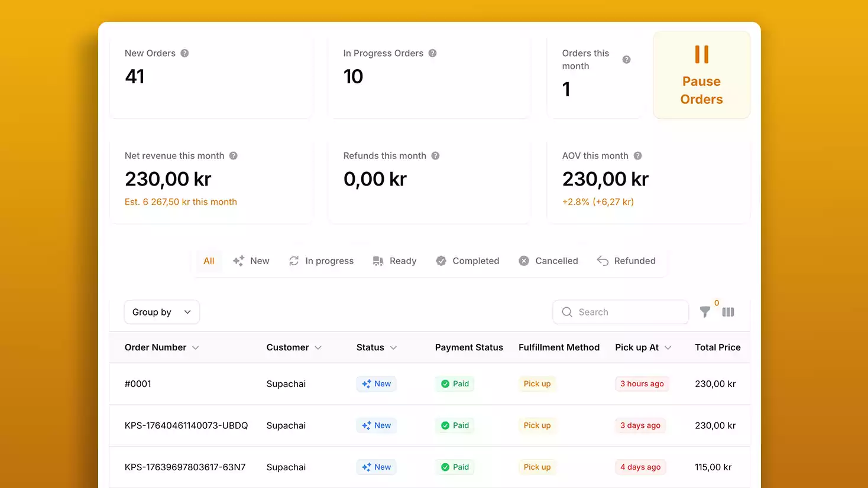Image resolution: width=868 pixels, height=488 pixels.
Task: Click help icon beside In Progress Orders
Action: click(432, 53)
